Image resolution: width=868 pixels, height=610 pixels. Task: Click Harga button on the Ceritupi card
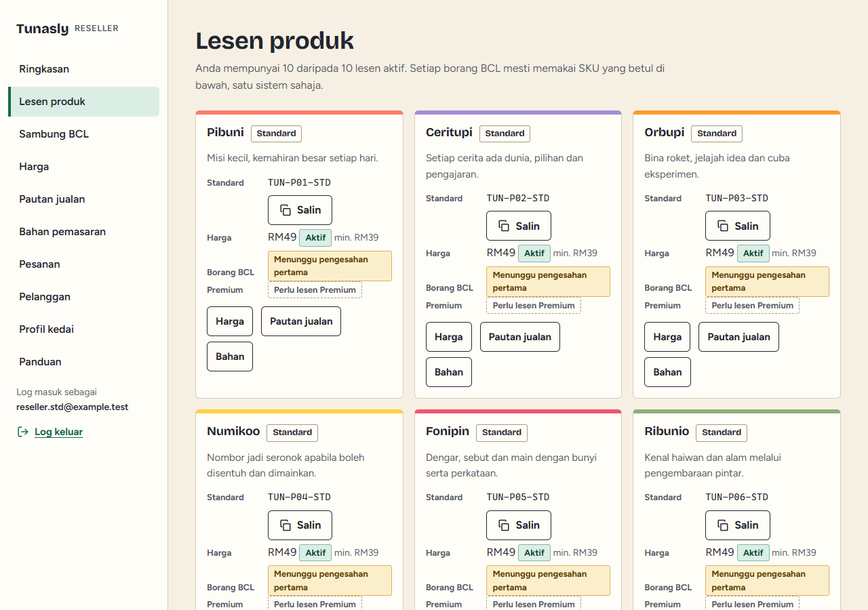(449, 337)
